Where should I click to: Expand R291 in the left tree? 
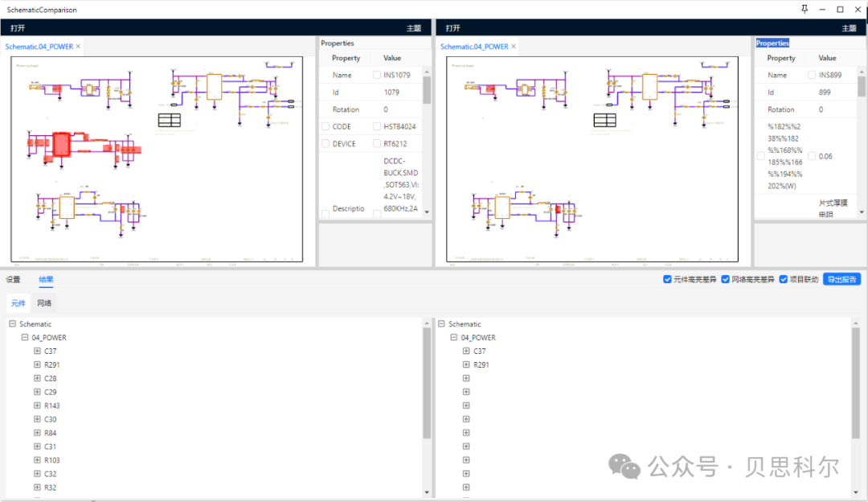37,364
